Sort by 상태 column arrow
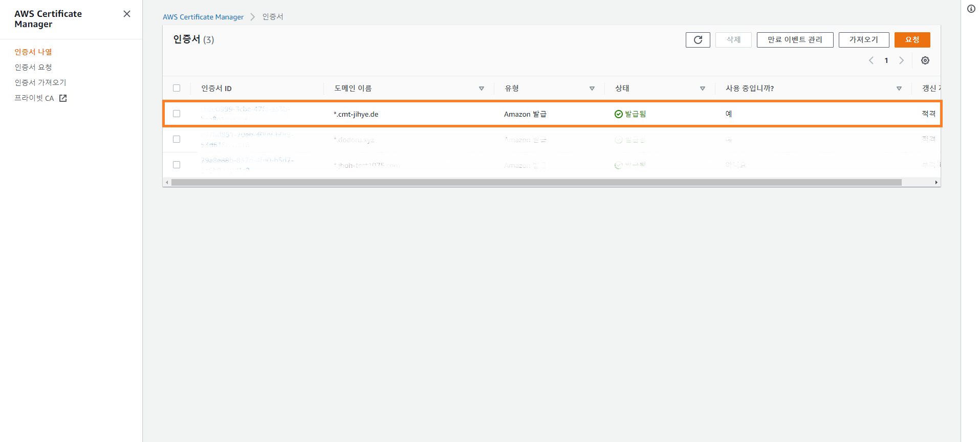The image size is (980, 442). (x=703, y=89)
